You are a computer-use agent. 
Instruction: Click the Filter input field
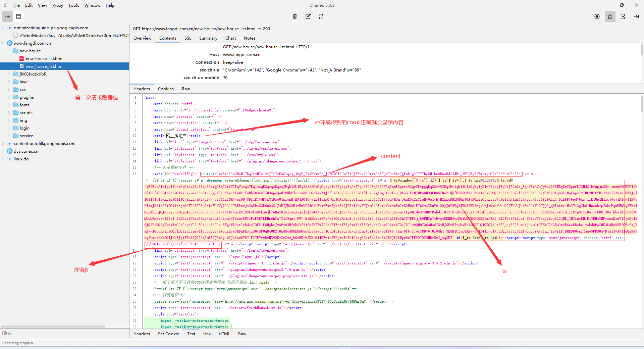[64, 333]
